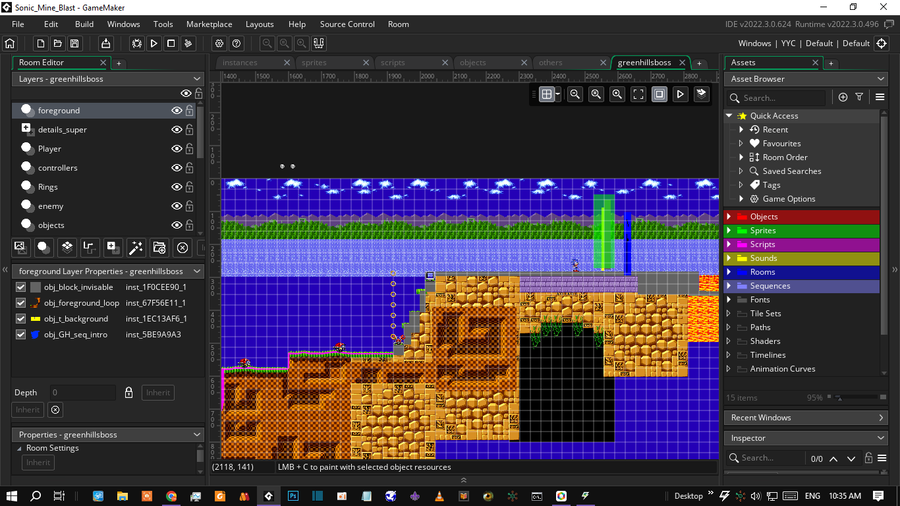This screenshot has height=506, width=900.
Task: Click the Windows target label
Action: tap(754, 44)
